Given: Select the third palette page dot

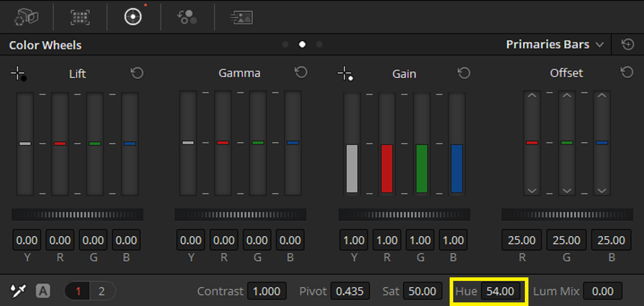Looking at the screenshot, I should click(319, 44).
